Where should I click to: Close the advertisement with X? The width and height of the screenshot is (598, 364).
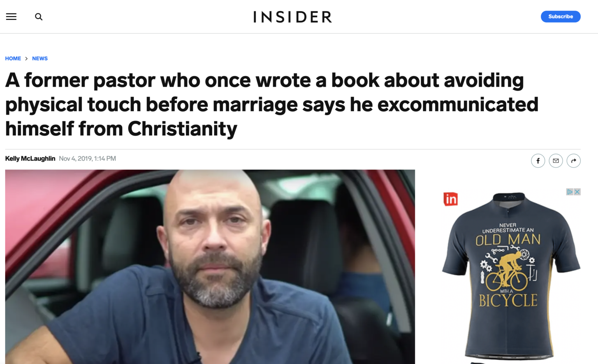(577, 192)
